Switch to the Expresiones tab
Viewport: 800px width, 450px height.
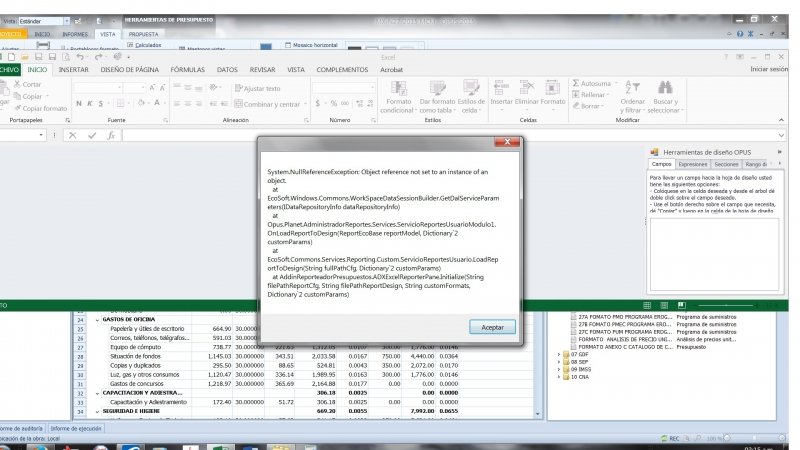(692, 163)
